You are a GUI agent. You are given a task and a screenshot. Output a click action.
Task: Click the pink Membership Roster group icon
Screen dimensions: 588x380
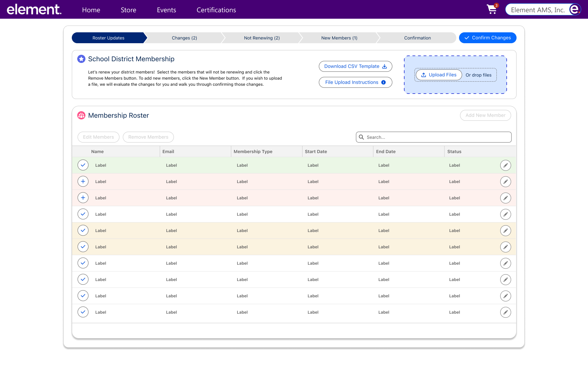81,115
